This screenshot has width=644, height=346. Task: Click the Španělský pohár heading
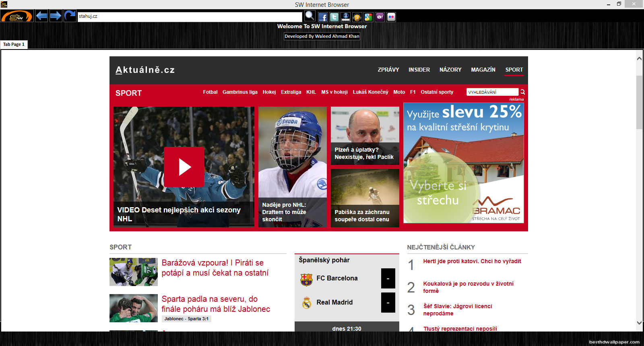tap(324, 260)
